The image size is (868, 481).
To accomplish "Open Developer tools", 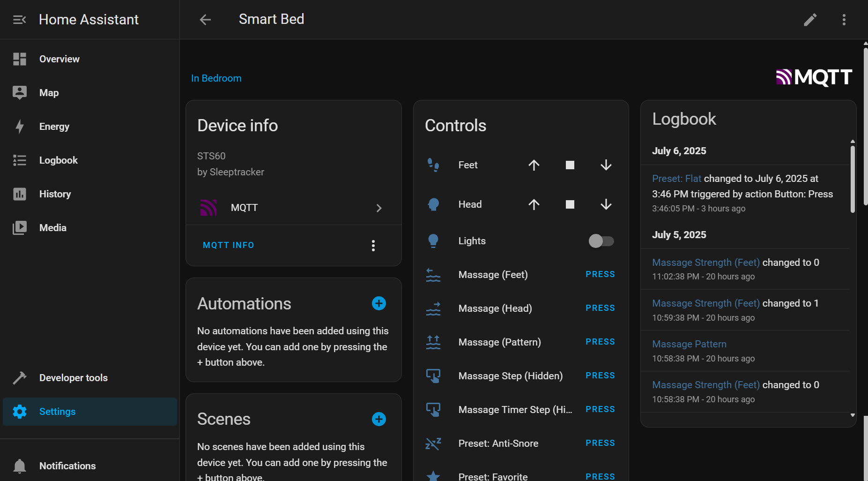I will click(89, 378).
